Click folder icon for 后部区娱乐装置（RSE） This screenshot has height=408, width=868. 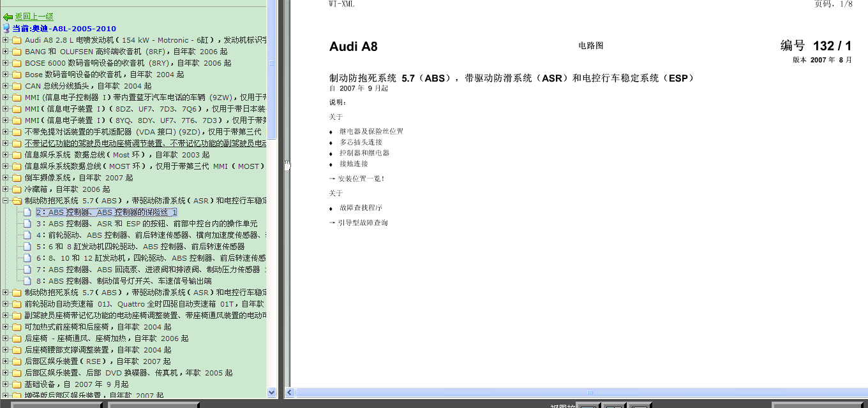tap(17, 361)
